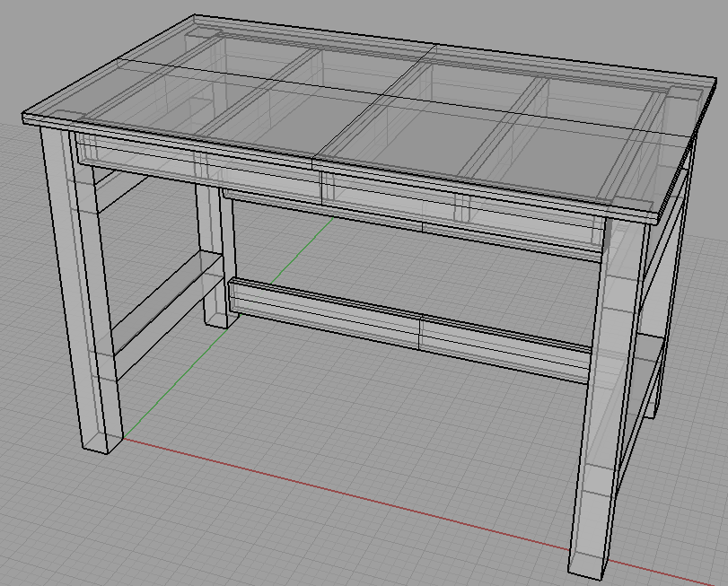Select the front left desk leg

82,290
